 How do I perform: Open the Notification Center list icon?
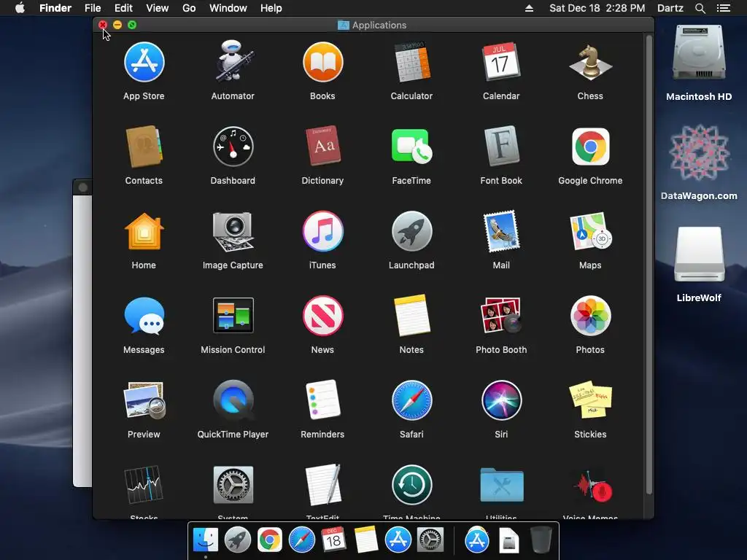[x=723, y=8]
